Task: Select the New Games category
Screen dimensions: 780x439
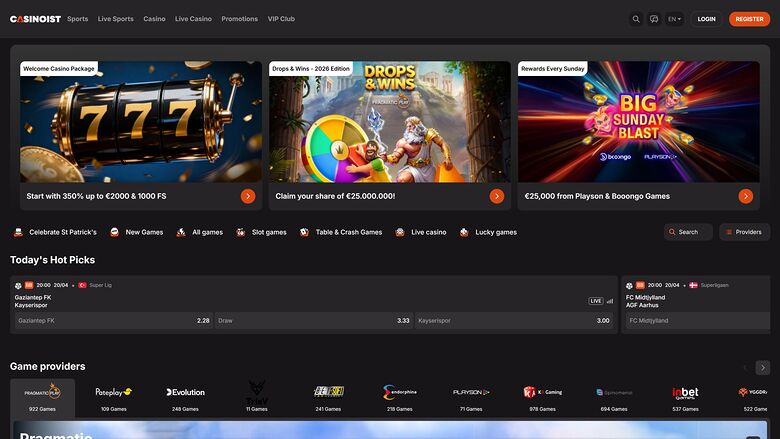Action: 136,232
